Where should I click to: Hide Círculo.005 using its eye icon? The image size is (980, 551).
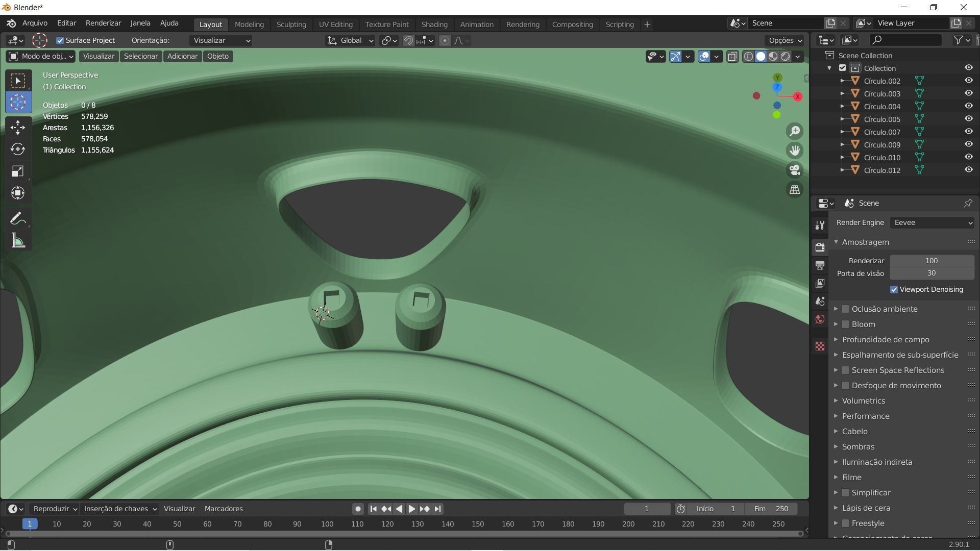coord(968,119)
